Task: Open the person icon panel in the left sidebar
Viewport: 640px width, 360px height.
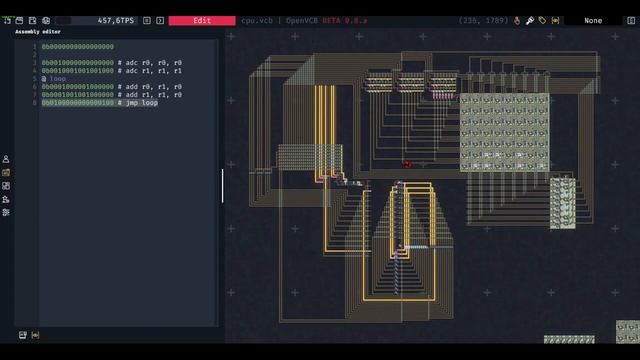Action: [x=6, y=159]
